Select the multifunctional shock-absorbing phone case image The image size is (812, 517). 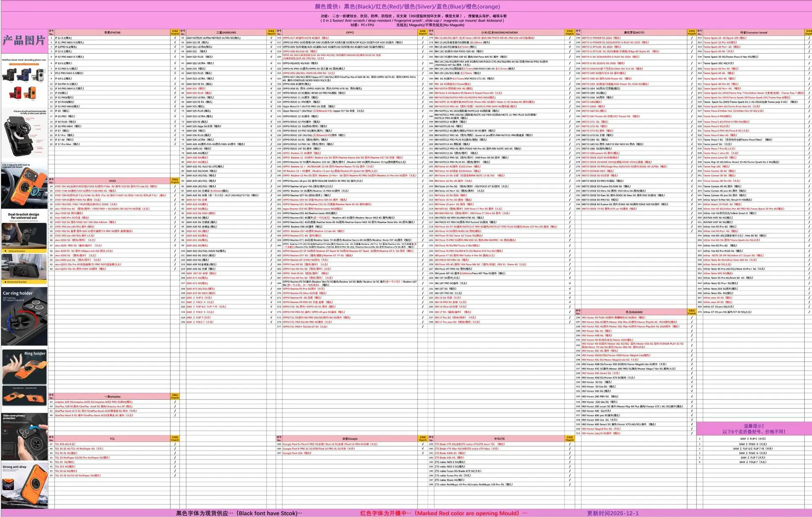coord(24,80)
